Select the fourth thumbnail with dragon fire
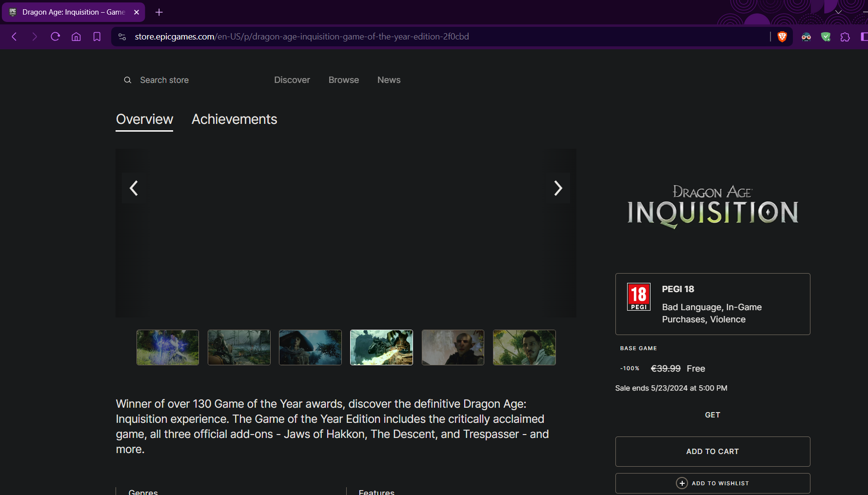The width and height of the screenshot is (868, 495). tap(381, 347)
